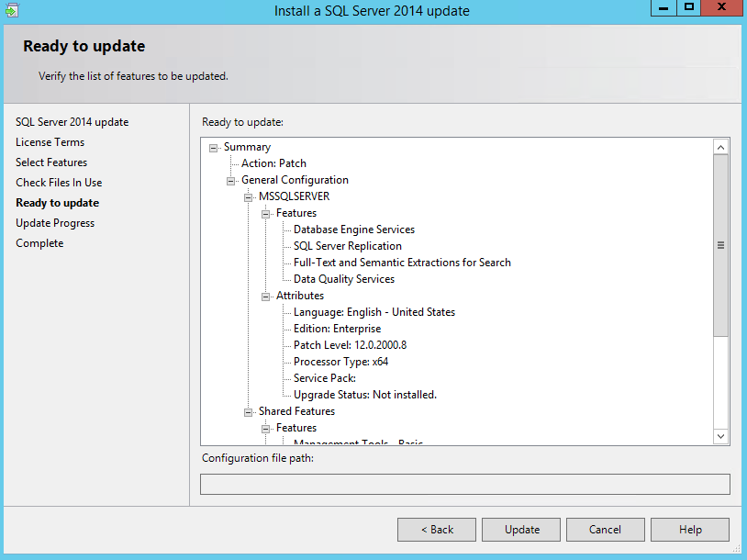Select the Edition: Enterprise entry
747x560 pixels.
337,329
